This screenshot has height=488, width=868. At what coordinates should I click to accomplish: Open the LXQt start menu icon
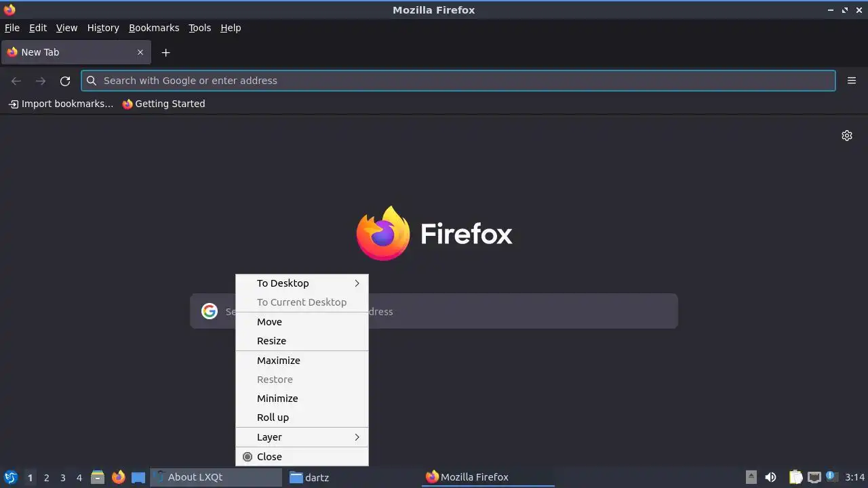[x=10, y=477]
